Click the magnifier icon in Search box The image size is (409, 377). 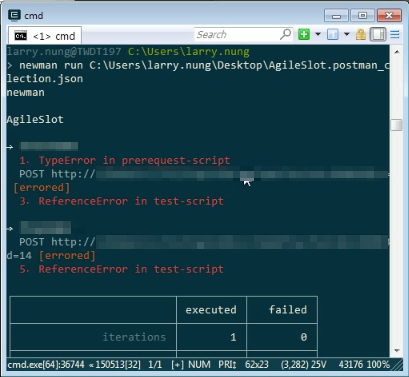285,34
